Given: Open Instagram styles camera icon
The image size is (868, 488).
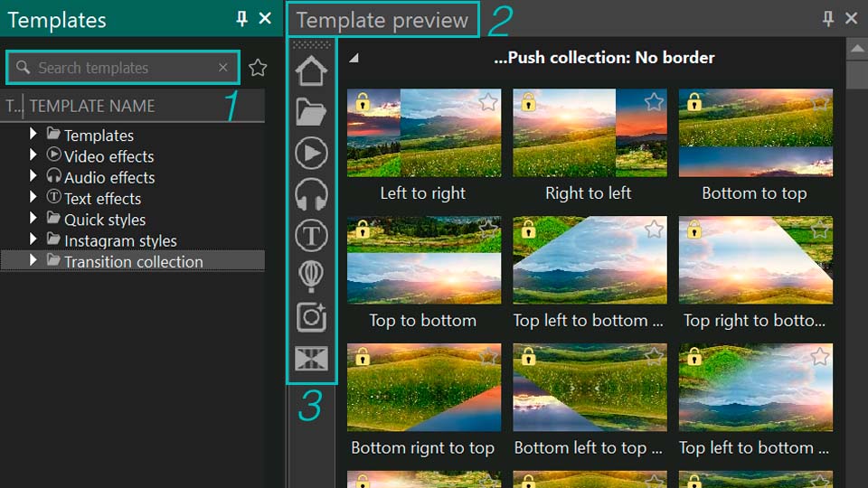Looking at the screenshot, I should click(311, 317).
